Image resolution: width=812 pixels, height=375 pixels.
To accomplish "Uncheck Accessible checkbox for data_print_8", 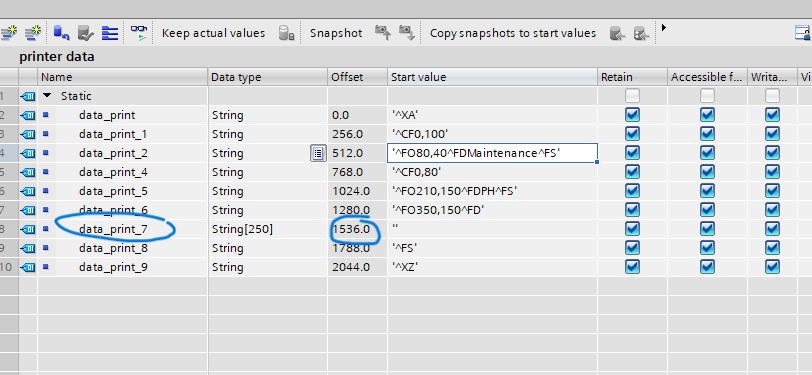I will coord(707,248).
